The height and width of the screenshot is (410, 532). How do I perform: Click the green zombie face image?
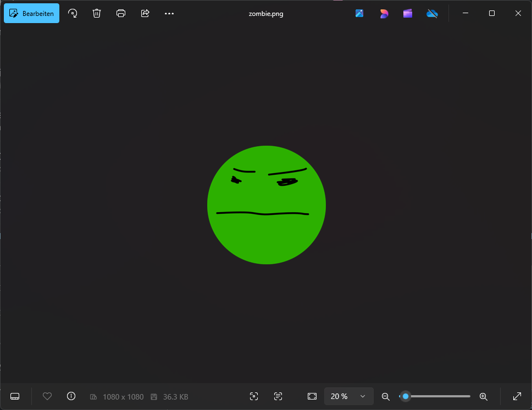point(267,205)
